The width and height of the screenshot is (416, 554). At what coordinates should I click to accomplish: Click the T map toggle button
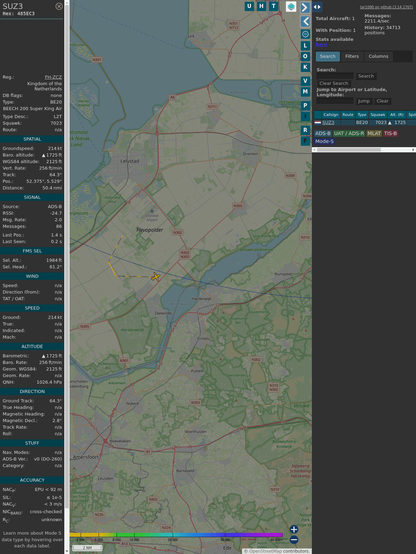pyautogui.click(x=273, y=6)
